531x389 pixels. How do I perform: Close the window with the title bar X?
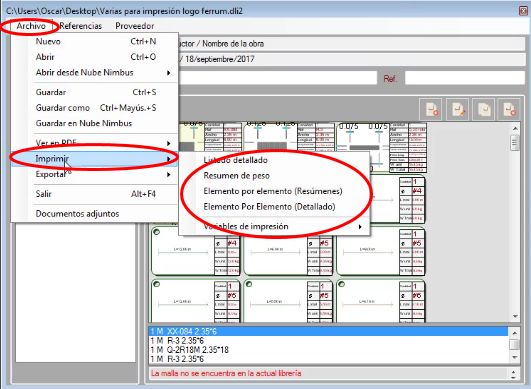tap(523, 11)
